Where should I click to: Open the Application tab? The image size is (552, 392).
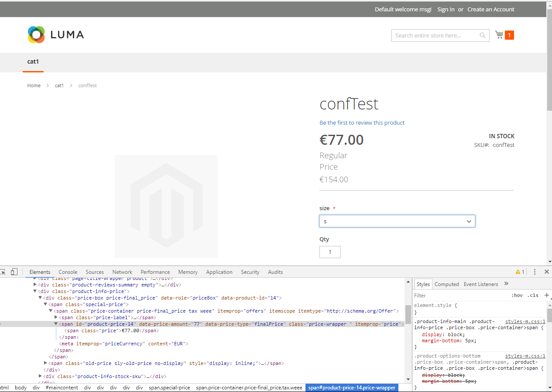[x=219, y=272]
